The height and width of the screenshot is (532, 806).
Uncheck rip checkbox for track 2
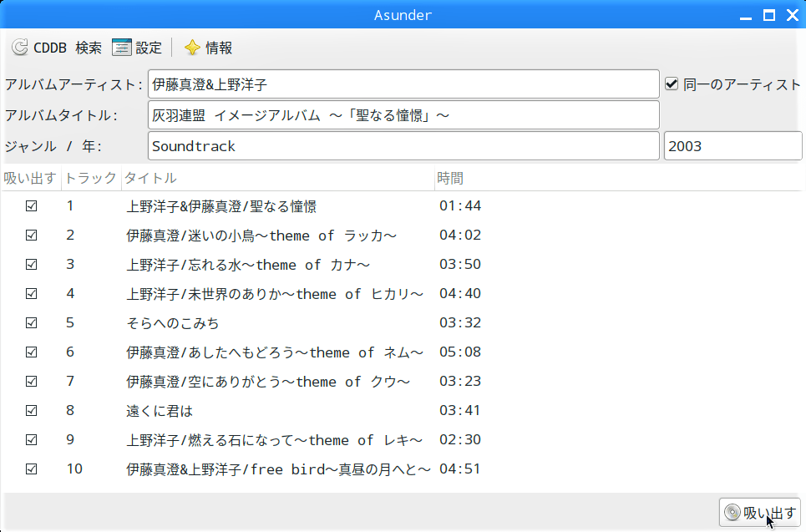pos(32,236)
